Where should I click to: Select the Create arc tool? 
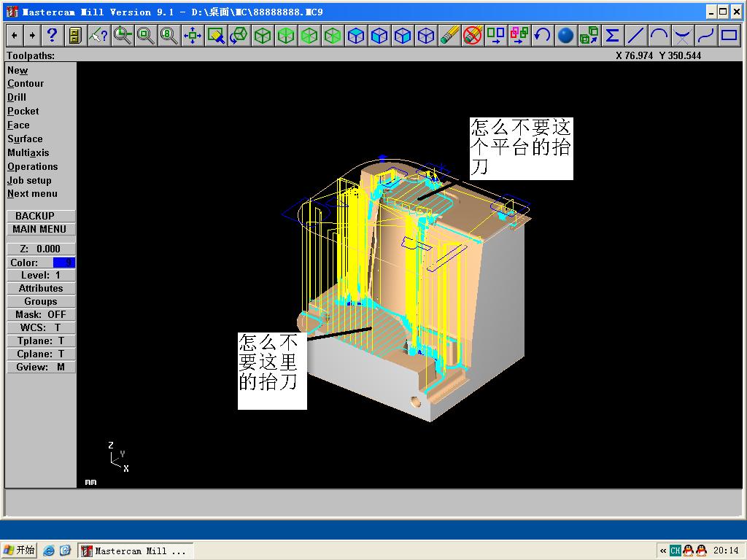click(x=659, y=35)
